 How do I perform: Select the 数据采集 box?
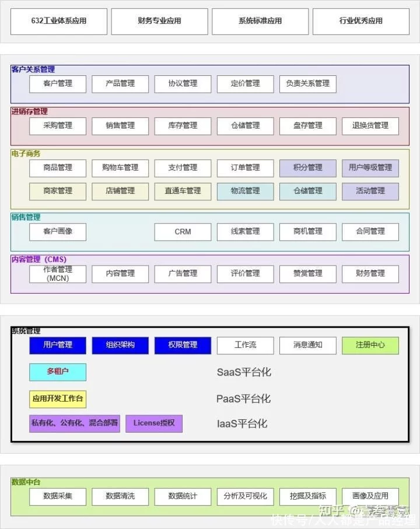(58, 497)
